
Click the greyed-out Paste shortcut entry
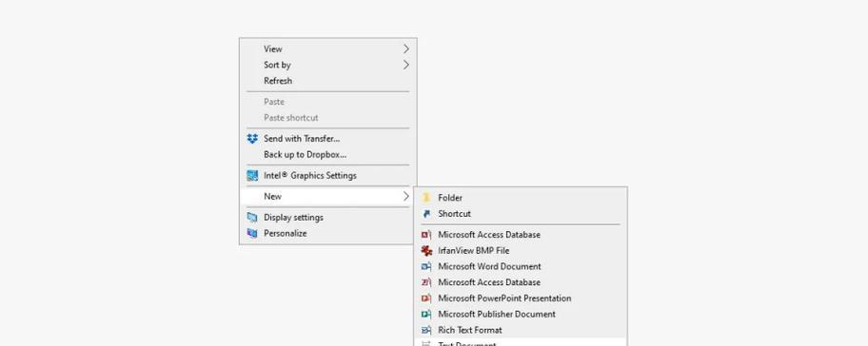pyautogui.click(x=327, y=118)
